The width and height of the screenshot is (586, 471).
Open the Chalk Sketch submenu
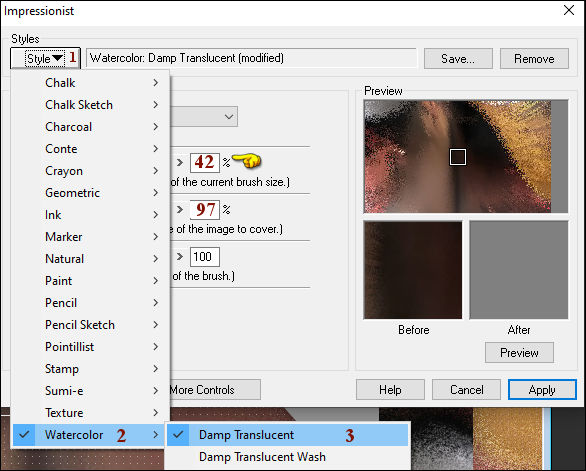tap(90, 105)
